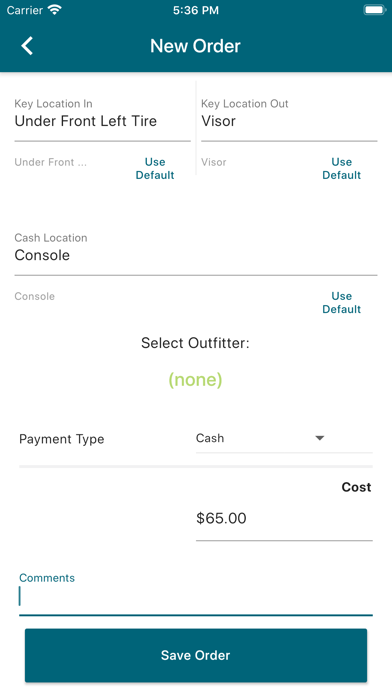The height and width of the screenshot is (696, 392).
Task: Choose outfitter by tapping (none)
Action: click(x=195, y=380)
